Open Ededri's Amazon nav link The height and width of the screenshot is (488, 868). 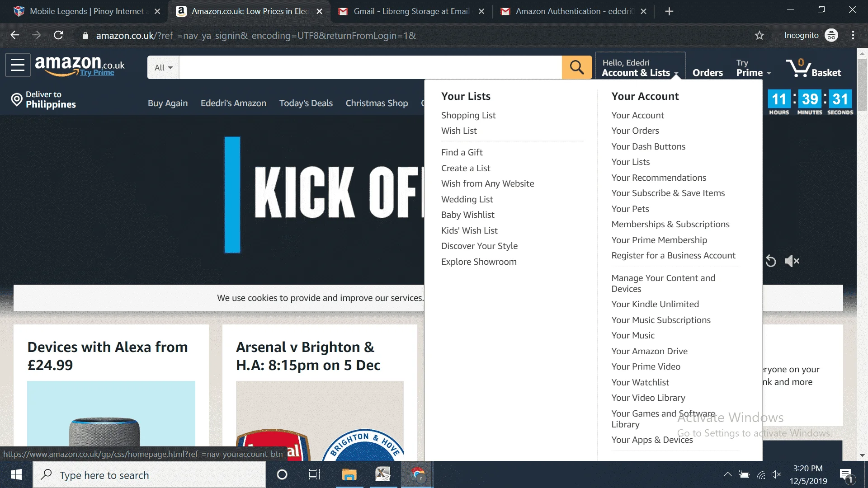(x=233, y=103)
